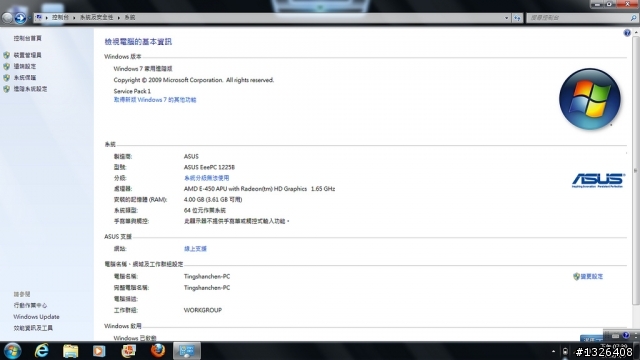Image resolution: width=640 pixels, height=360 pixels.
Task: Open the blue Help question mark icon
Action: click(x=627, y=33)
